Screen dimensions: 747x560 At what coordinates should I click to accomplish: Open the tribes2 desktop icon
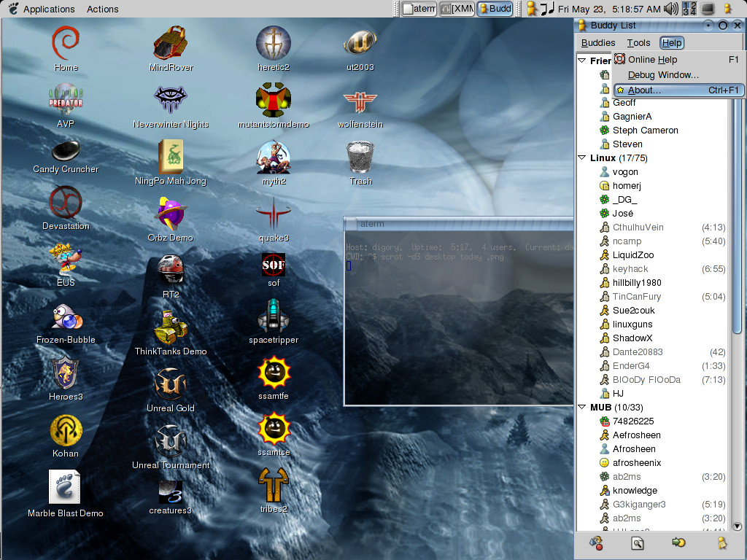pyautogui.click(x=274, y=485)
